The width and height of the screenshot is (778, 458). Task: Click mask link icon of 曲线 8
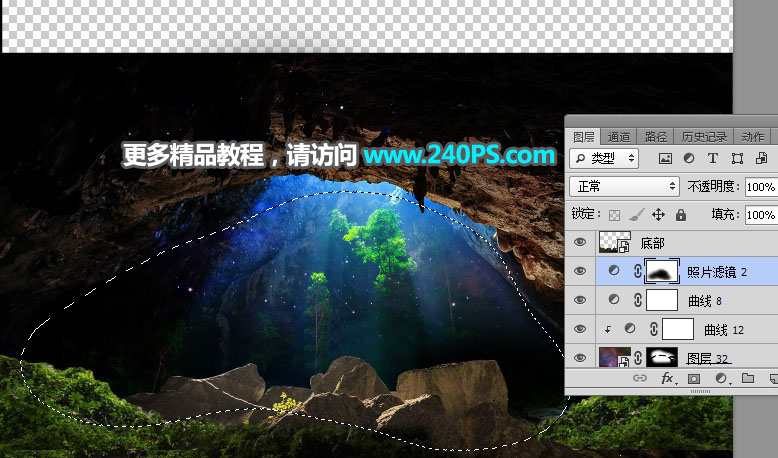coord(638,300)
